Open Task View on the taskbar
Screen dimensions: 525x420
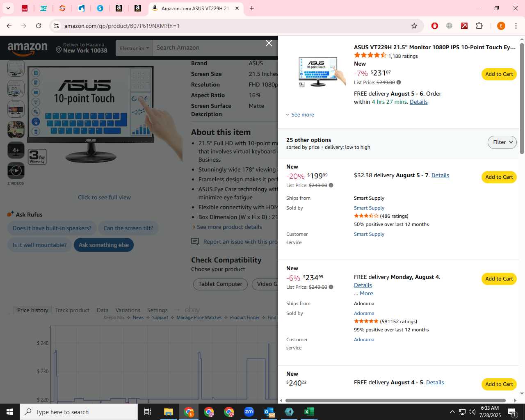pos(148,412)
